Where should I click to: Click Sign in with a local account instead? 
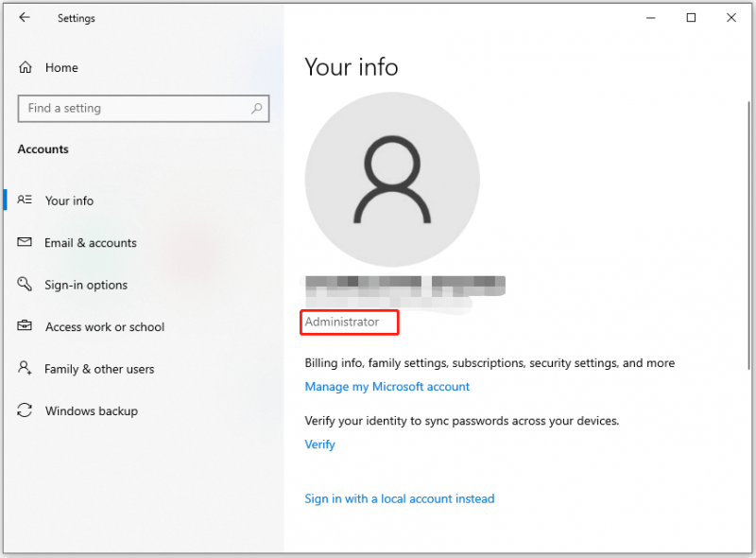400,498
